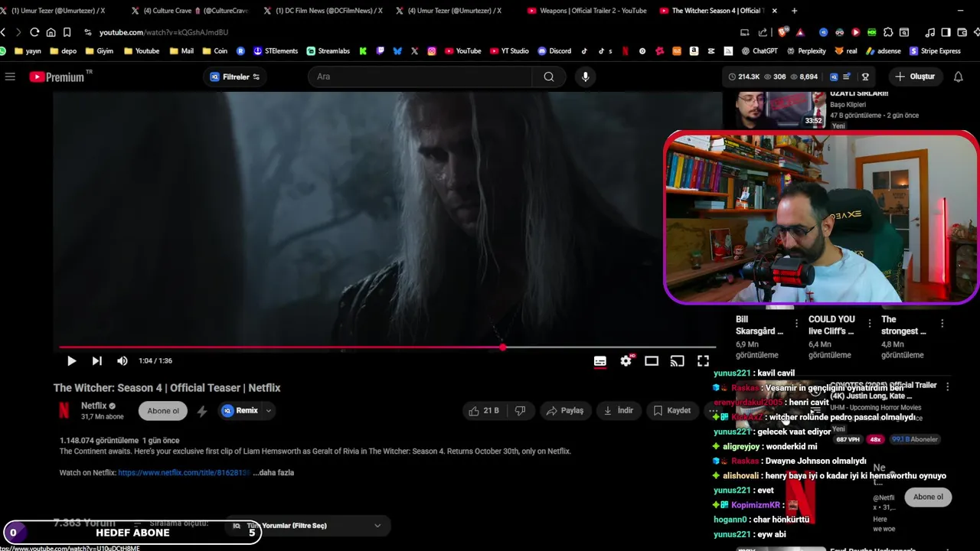Open Bill Skarsgård video options menu
980x551 pixels.
[797, 324]
